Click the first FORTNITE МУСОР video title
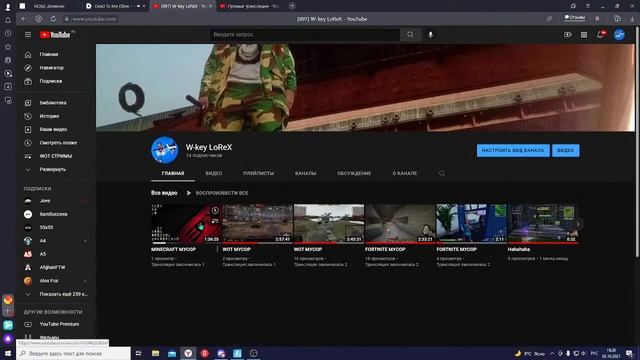The image size is (640, 360). (385, 249)
